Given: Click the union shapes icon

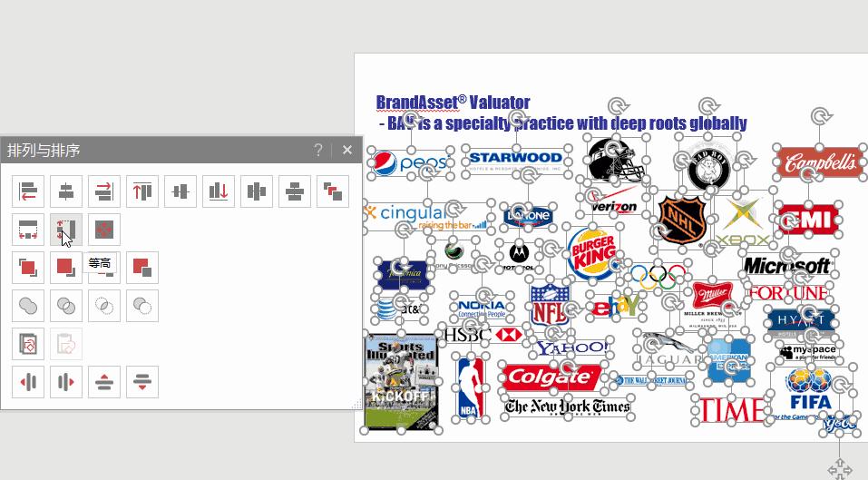Looking at the screenshot, I should (28, 306).
